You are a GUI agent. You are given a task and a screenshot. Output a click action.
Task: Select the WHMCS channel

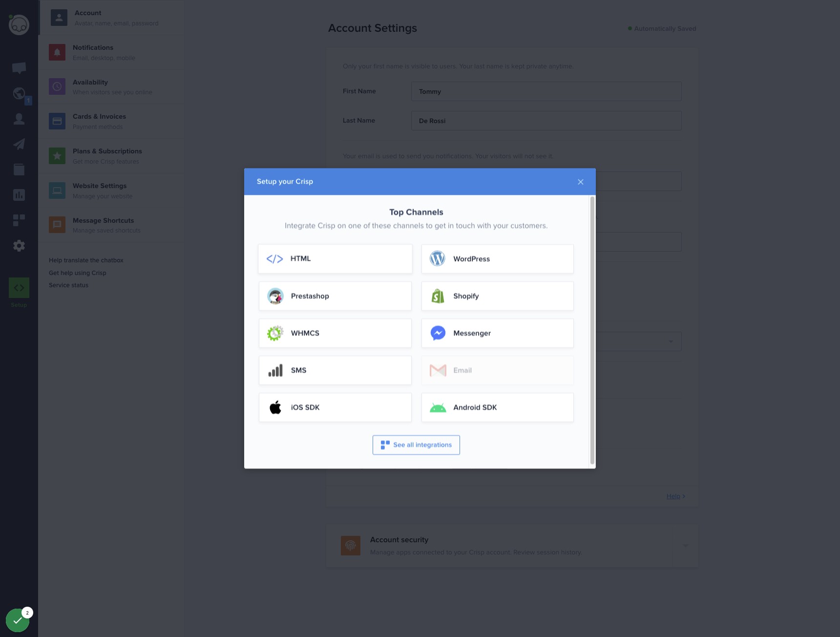coord(335,333)
